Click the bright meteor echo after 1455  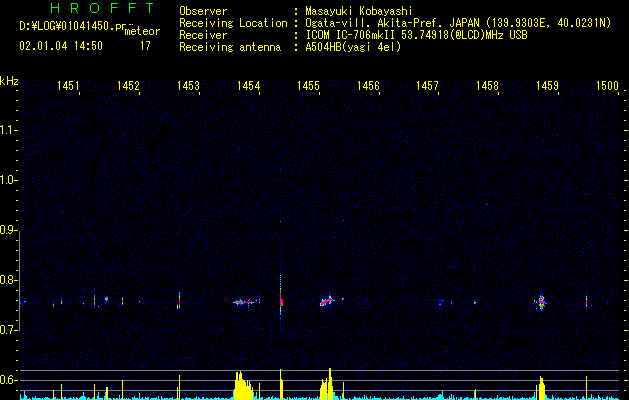pyautogui.click(x=327, y=301)
